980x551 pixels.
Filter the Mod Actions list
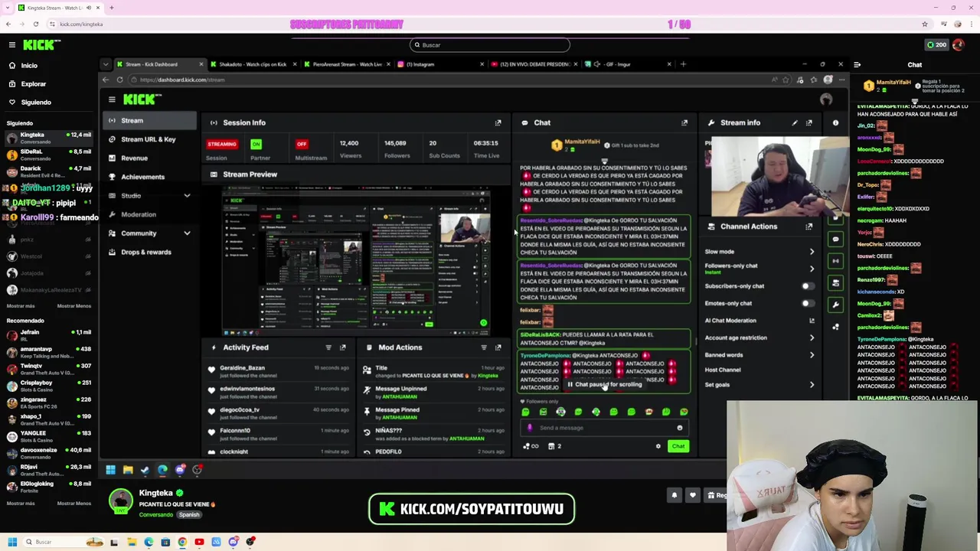tap(484, 347)
